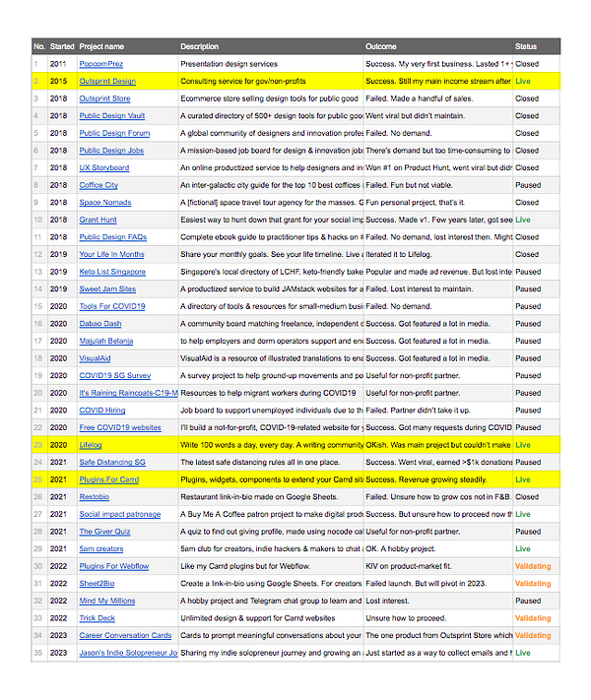591x700 pixels.
Task: Click Paused status in Coffice City row
Action: pos(528,185)
